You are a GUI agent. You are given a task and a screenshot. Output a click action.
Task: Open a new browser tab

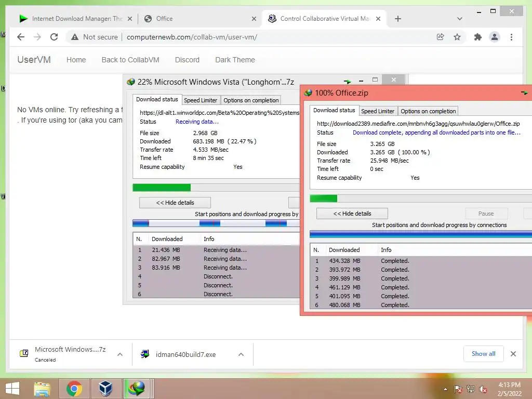398,19
